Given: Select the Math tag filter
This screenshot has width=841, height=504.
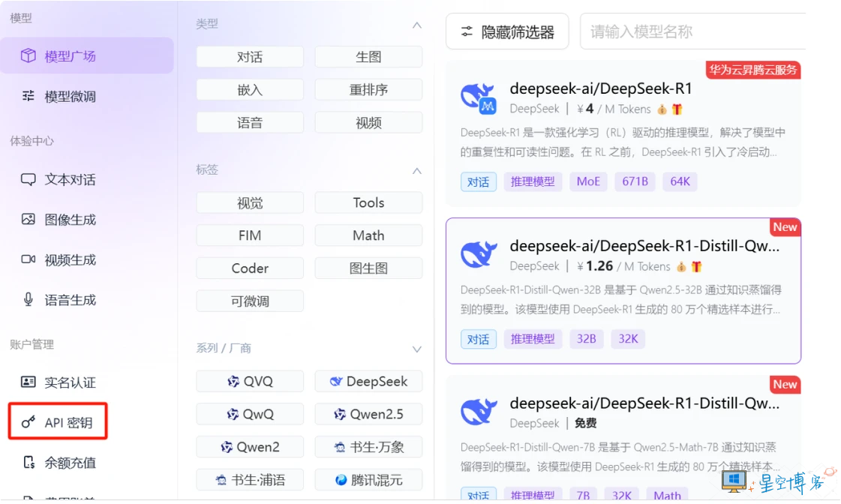Looking at the screenshot, I should click(x=368, y=235).
